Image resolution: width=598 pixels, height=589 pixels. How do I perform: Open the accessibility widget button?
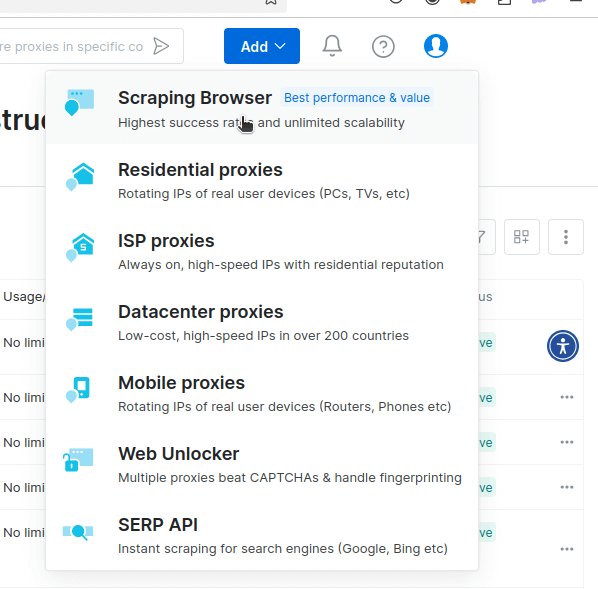click(x=563, y=346)
